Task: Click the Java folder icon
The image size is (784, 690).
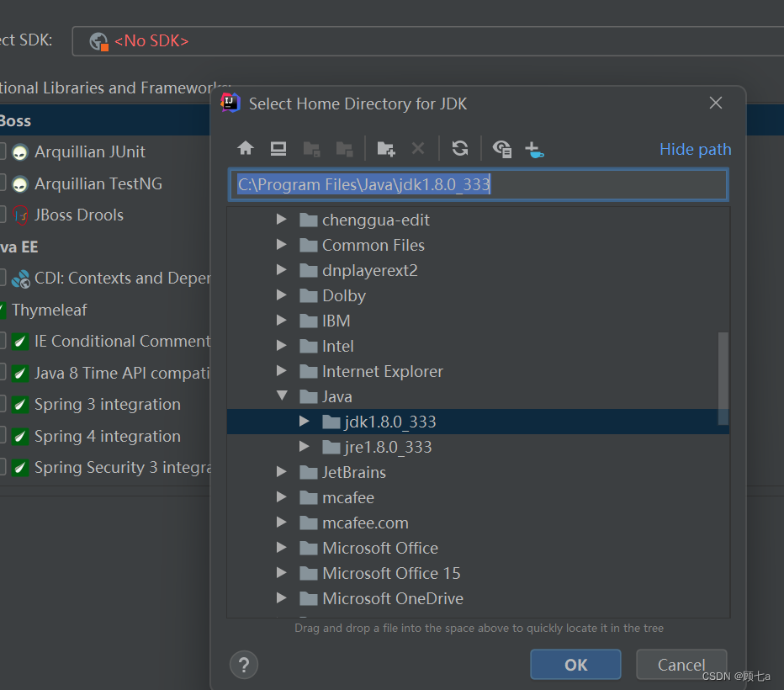Action: pos(309,397)
